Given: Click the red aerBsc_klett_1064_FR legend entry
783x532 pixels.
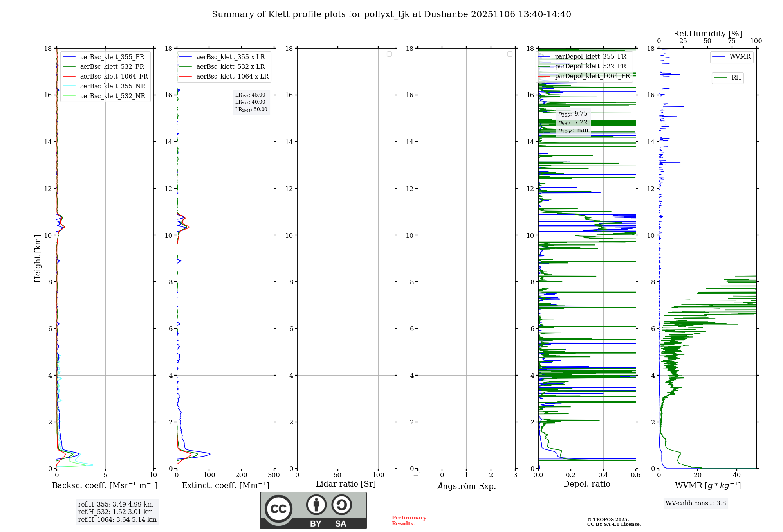Looking at the screenshot, I should point(114,77).
